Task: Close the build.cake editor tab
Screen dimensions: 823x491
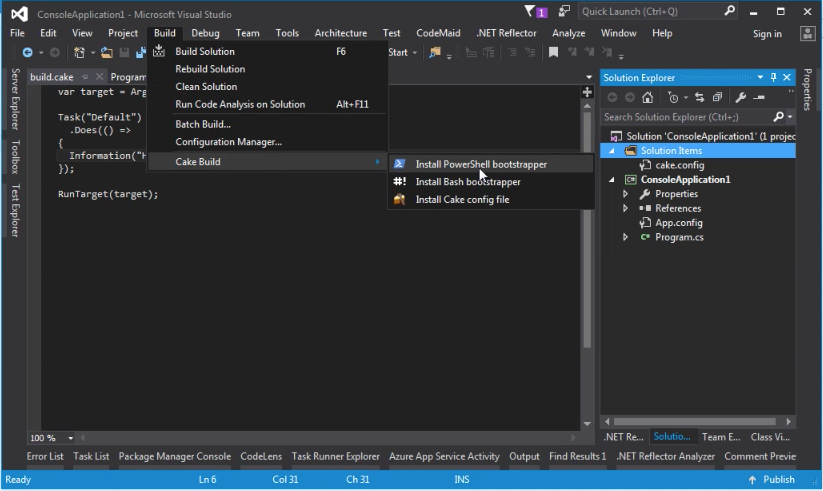Action: point(99,77)
